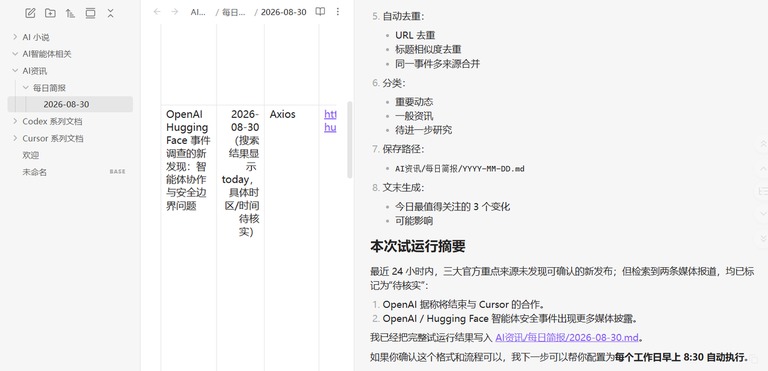Create a new folder in the file explorer

click(50, 13)
